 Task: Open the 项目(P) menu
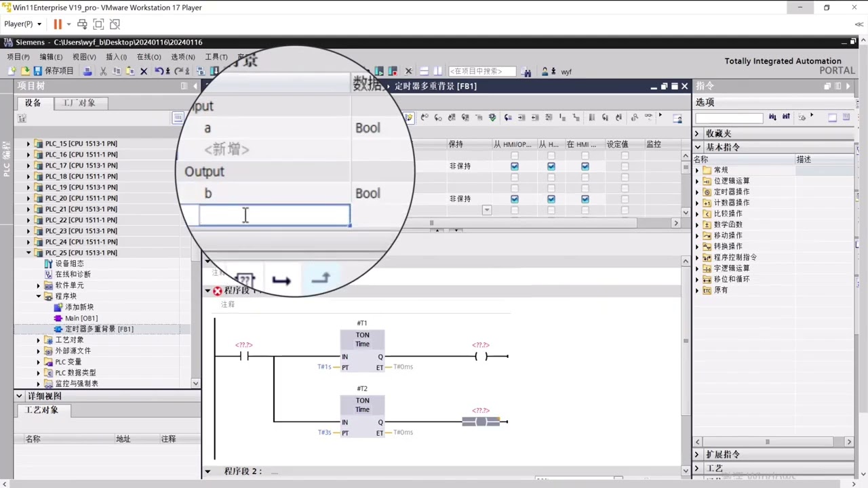tap(18, 57)
